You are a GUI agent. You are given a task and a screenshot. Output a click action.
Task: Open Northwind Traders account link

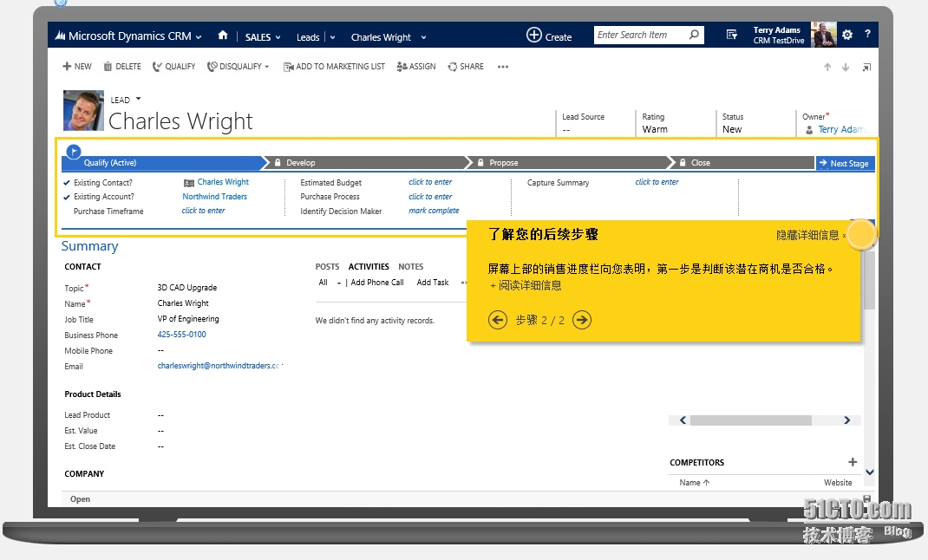coord(215,196)
